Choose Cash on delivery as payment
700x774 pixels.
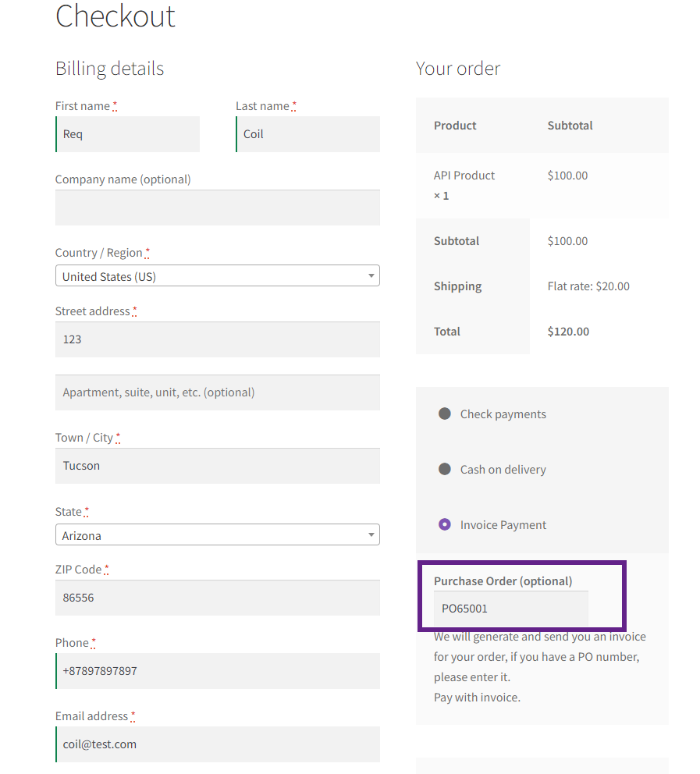(444, 470)
